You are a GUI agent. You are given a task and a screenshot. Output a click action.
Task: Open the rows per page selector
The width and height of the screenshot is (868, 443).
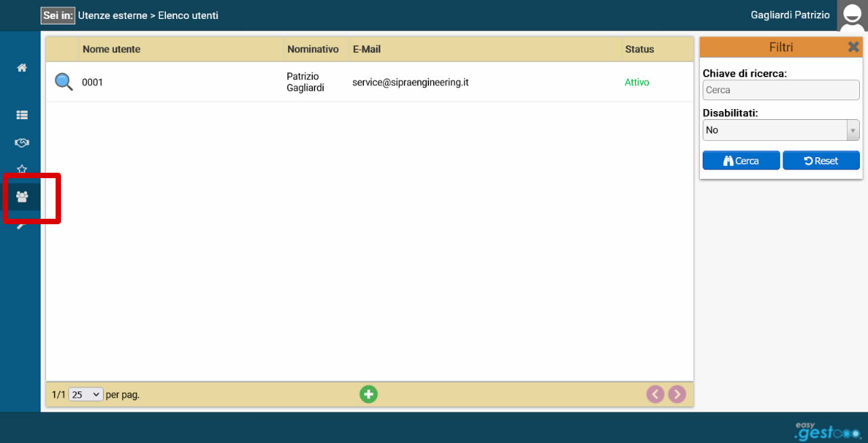[x=86, y=394]
